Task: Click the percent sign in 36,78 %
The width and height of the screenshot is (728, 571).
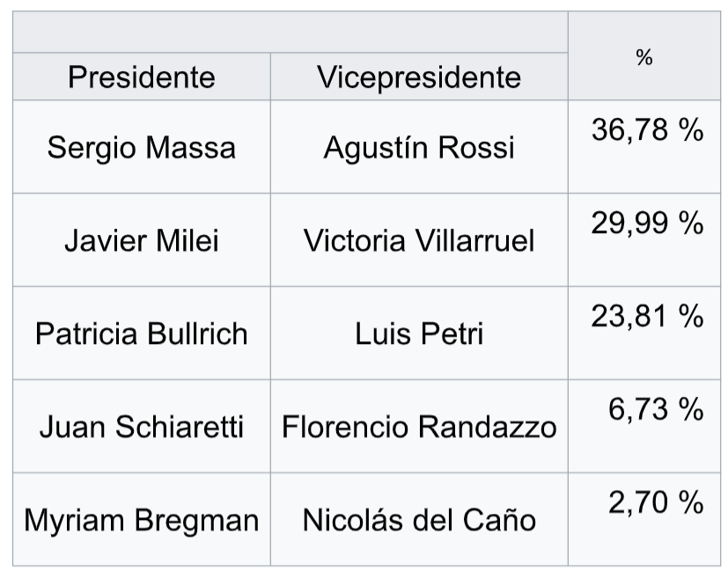Action: [690, 131]
